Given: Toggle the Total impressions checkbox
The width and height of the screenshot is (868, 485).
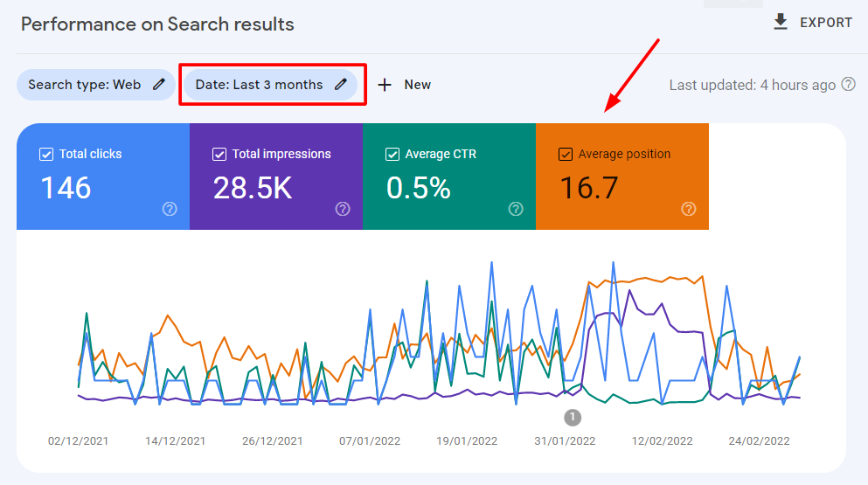Looking at the screenshot, I should coord(219,155).
